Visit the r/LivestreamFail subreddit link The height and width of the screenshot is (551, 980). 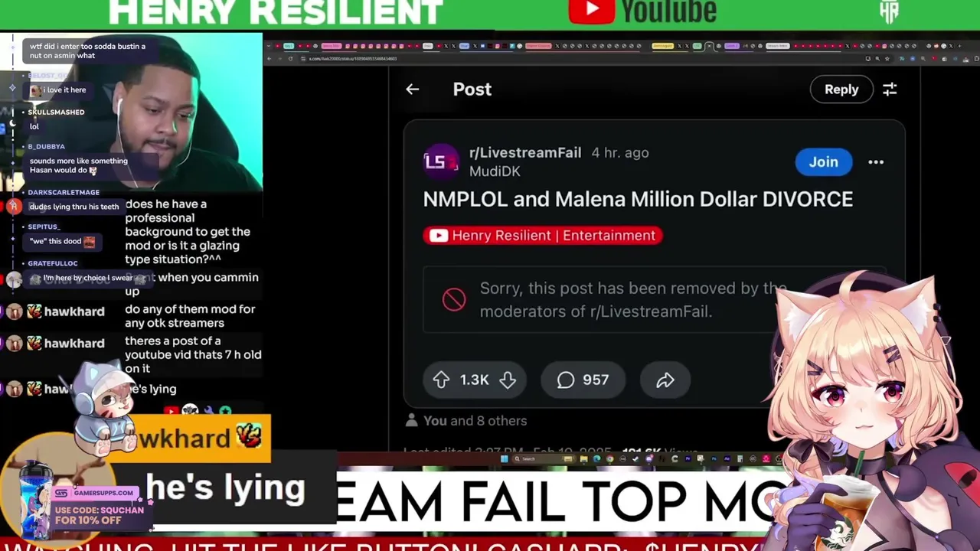[x=525, y=152]
